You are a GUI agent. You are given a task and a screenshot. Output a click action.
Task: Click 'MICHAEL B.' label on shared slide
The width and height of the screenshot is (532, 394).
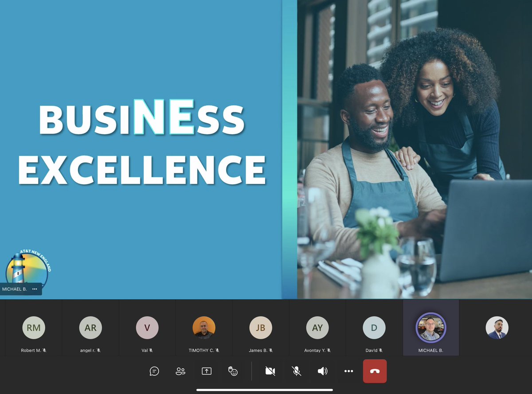tap(15, 289)
